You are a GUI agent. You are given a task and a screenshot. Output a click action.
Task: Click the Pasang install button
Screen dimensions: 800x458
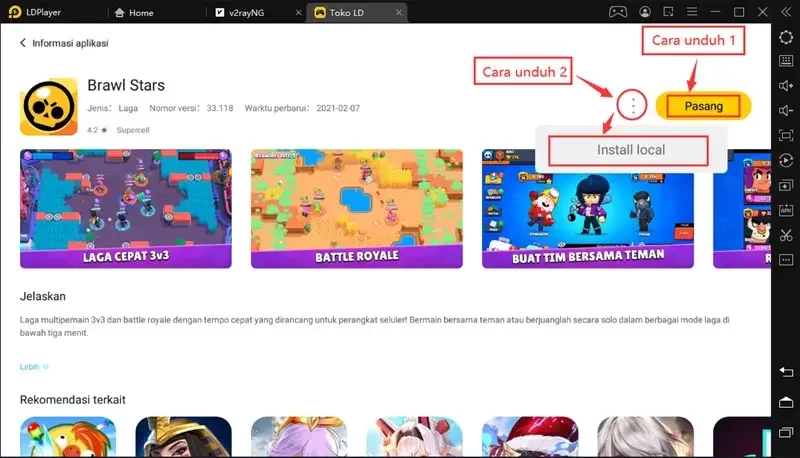tap(704, 106)
